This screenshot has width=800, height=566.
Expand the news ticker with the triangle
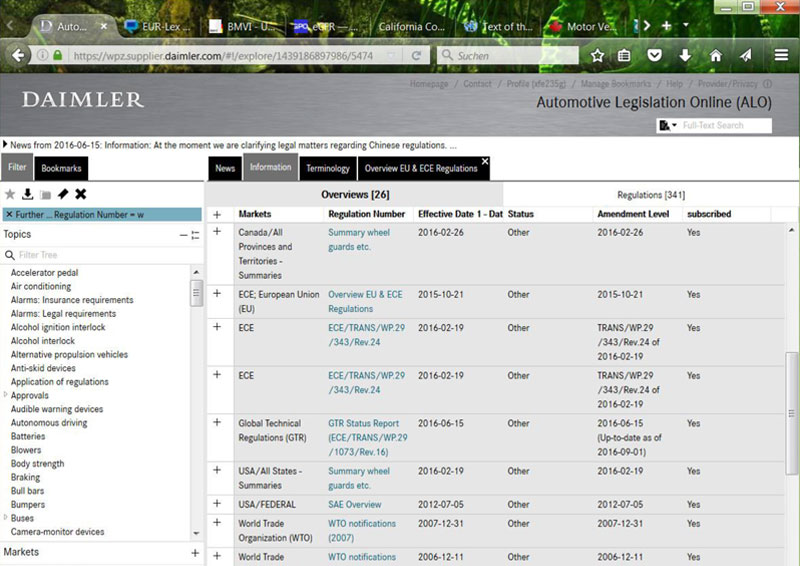[5, 144]
